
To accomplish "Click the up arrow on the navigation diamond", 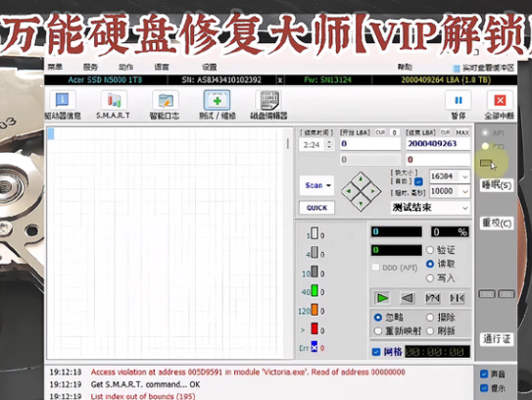I will click(361, 178).
